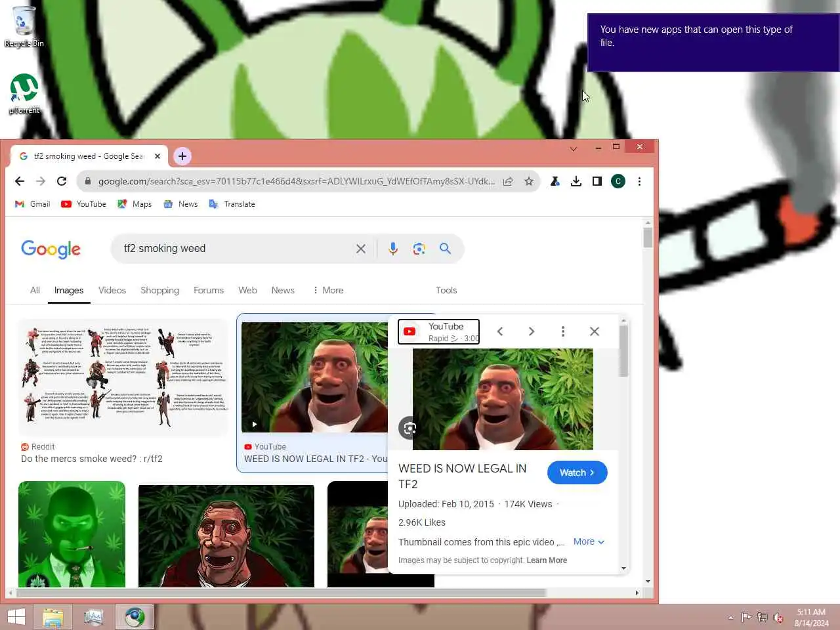Viewport: 840px width, 630px height.
Task: Reload the page with the refresh icon
Action: tap(62, 181)
